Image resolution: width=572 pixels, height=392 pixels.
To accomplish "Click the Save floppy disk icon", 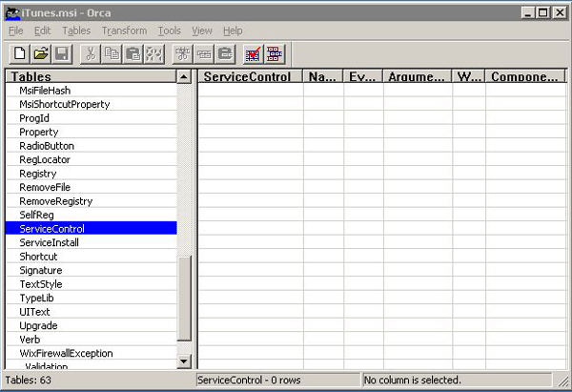I will (x=61, y=53).
